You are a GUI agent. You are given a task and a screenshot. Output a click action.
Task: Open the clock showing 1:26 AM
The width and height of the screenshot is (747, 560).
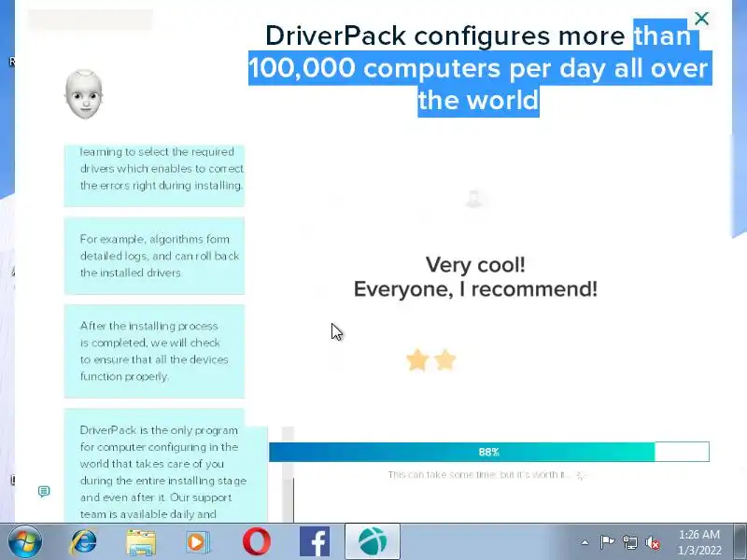click(x=698, y=542)
